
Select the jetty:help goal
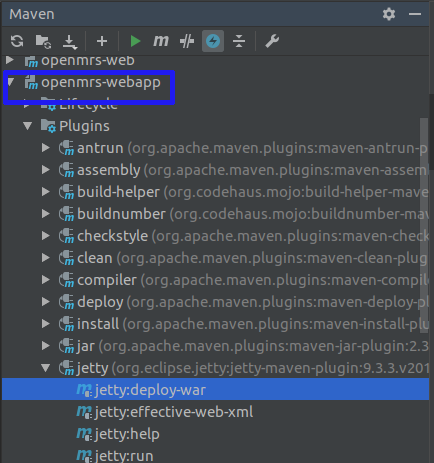[215, 434]
